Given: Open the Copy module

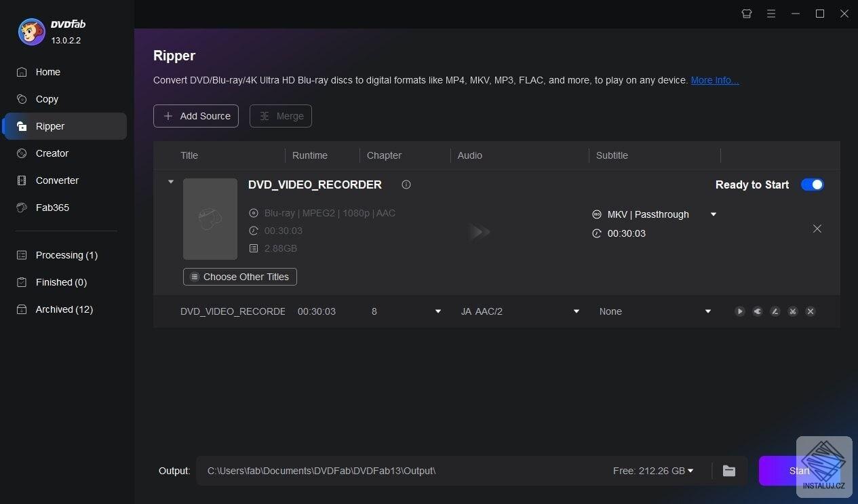Looking at the screenshot, I should pyautogui.click(x=65, y=99).
